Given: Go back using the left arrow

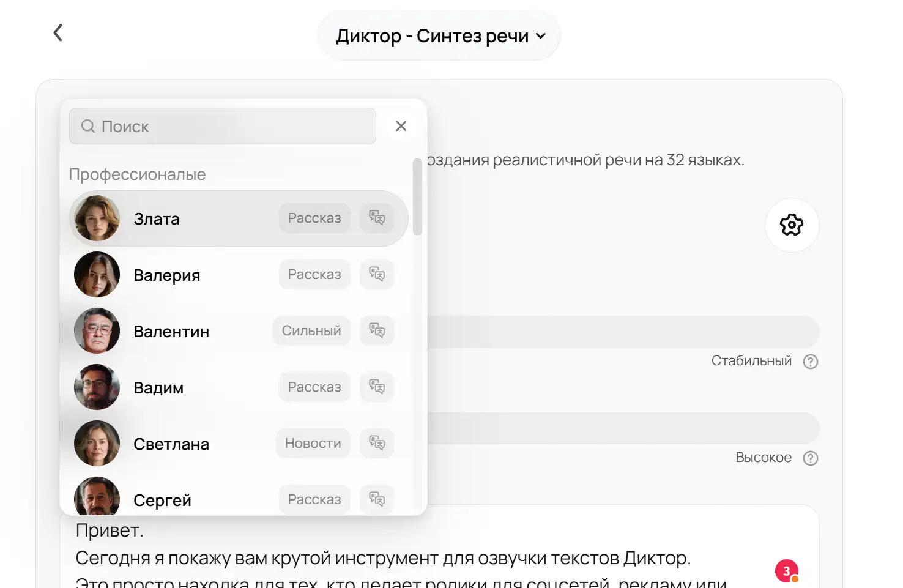Looking at the screenshot, I should click(58, 33).
